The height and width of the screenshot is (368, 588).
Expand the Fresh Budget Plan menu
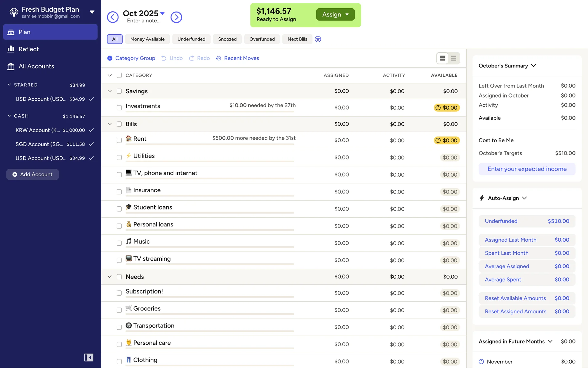click(x=92, y=12)
